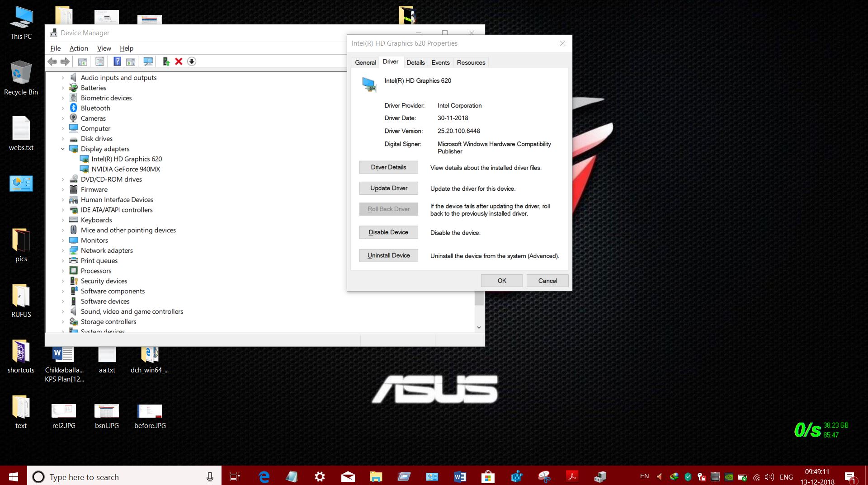Select the NVIDIA GeForce 940MX adapter
Image resolution: width=868 pixels, height=485 pixels.
[125, 169]
